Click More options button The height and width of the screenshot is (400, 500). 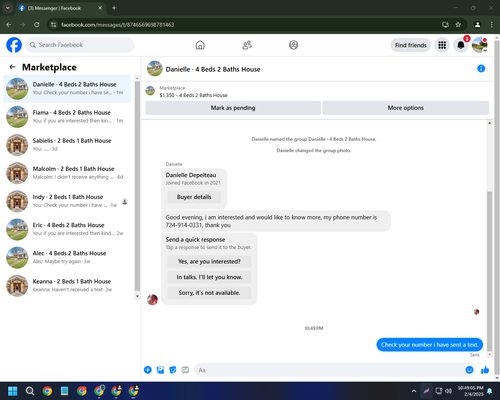406,108
